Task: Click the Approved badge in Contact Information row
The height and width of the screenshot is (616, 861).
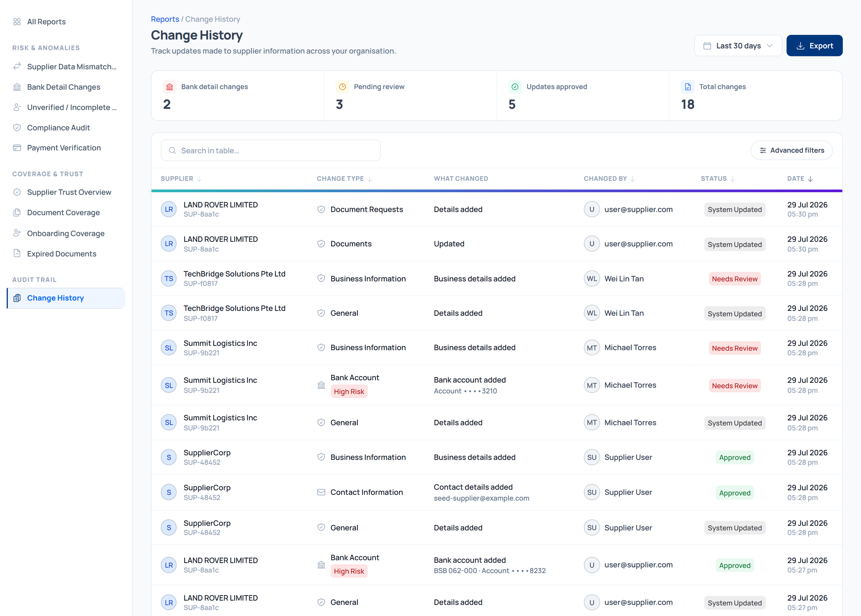Action: 735,493
